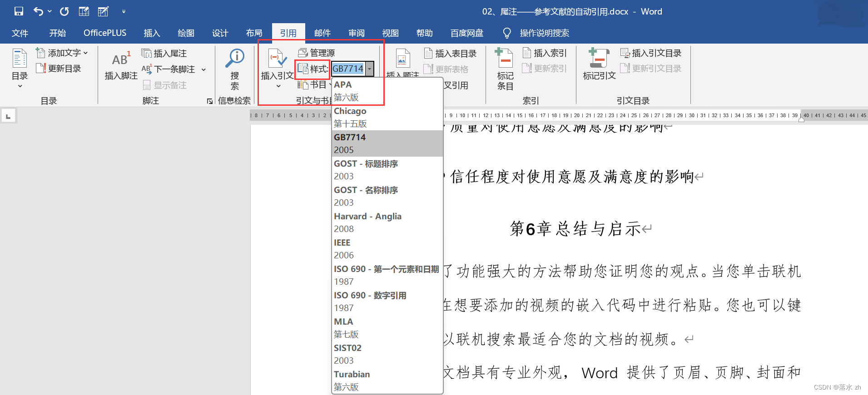
Task: Select GOST - 标题排序 2003 style
Action: tap(387, 170)
